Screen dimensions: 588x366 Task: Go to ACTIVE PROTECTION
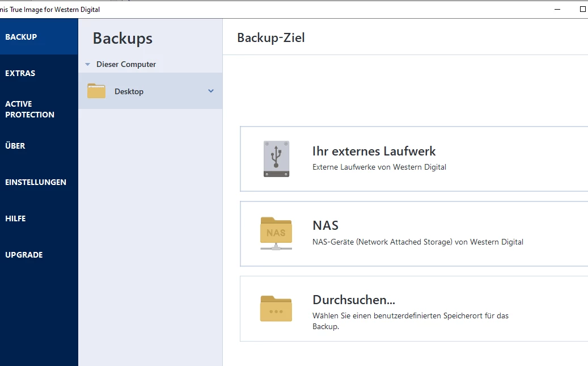(x=29, y=109)
